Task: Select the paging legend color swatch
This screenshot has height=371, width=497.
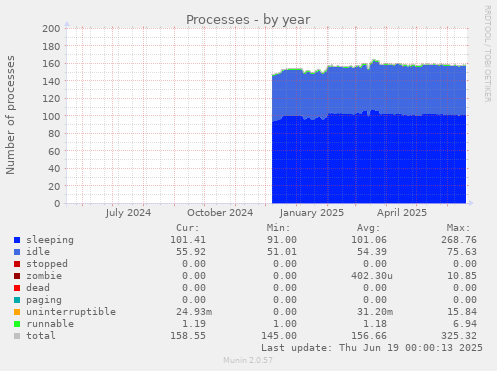Action: point(17,300)
